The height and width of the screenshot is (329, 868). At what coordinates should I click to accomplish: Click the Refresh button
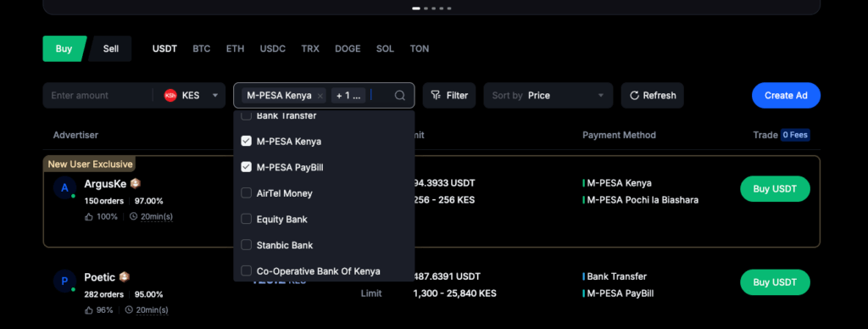(652, 95)
